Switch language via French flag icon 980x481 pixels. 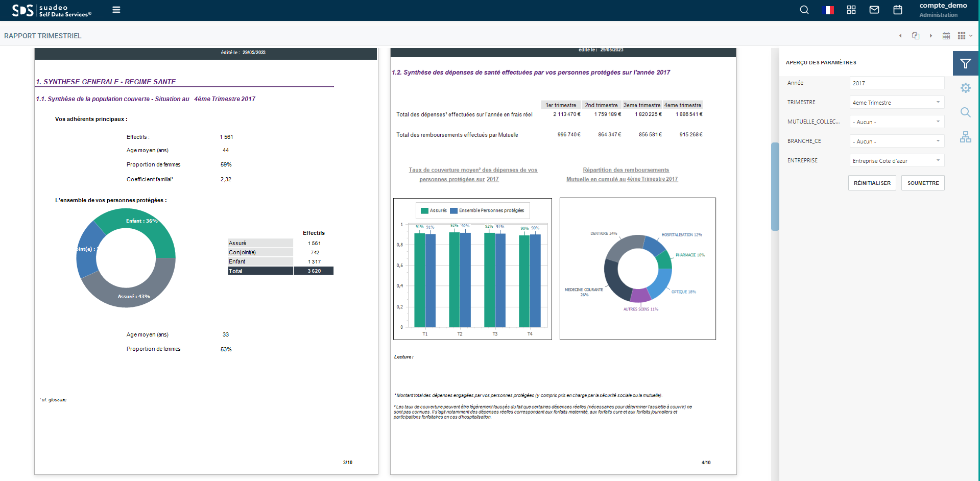pyautogui.click(x=829, y=10)
